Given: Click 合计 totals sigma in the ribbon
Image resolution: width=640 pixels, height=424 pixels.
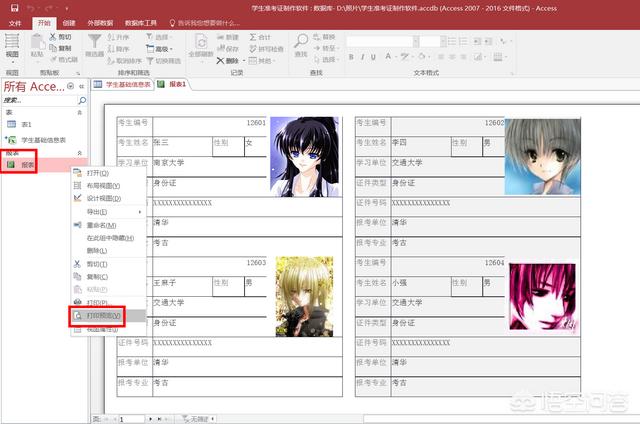Looking at the screenshot, I should click(x=260, y=37).
